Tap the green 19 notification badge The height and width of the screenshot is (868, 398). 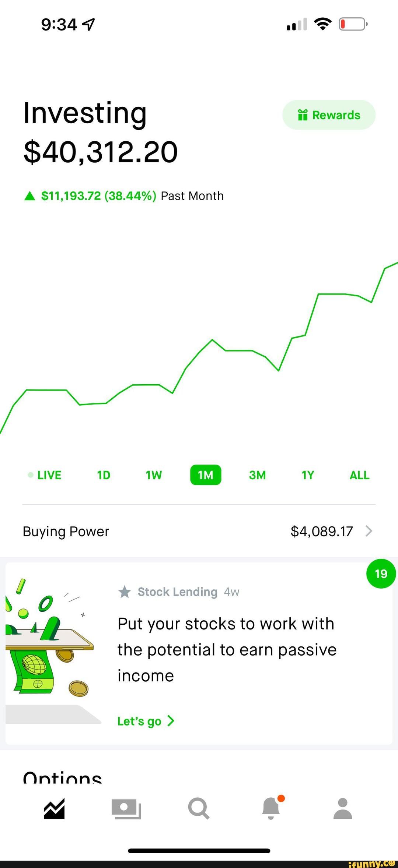point(381,574)
